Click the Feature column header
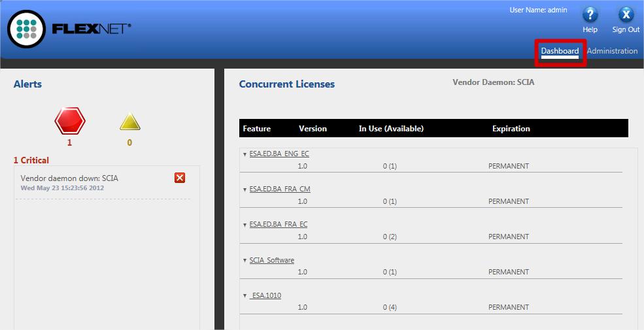This screenshot has width=644, height=330. tap(257, 129)
